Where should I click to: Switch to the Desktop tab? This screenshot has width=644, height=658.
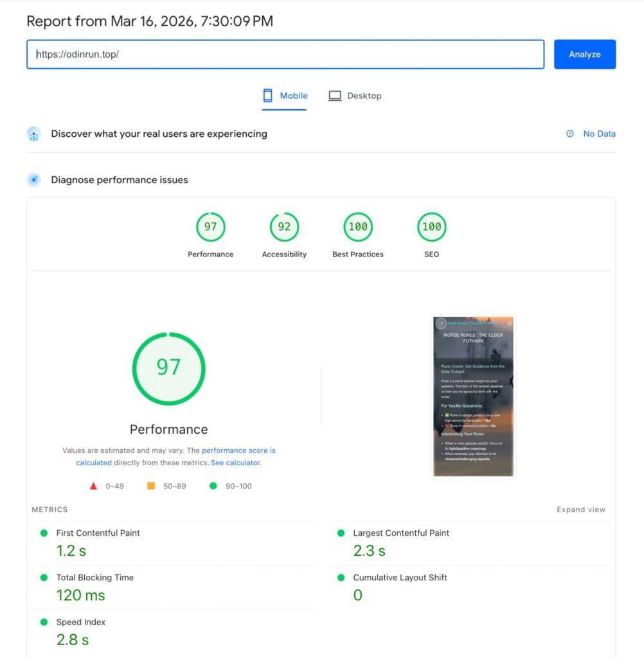364,95
